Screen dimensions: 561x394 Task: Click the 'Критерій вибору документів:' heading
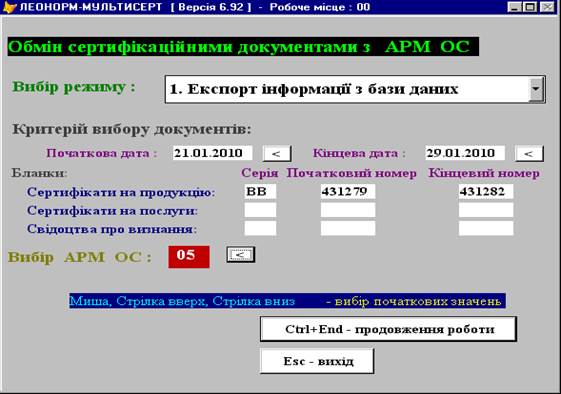pyautogui.click(x=132, y=130)
